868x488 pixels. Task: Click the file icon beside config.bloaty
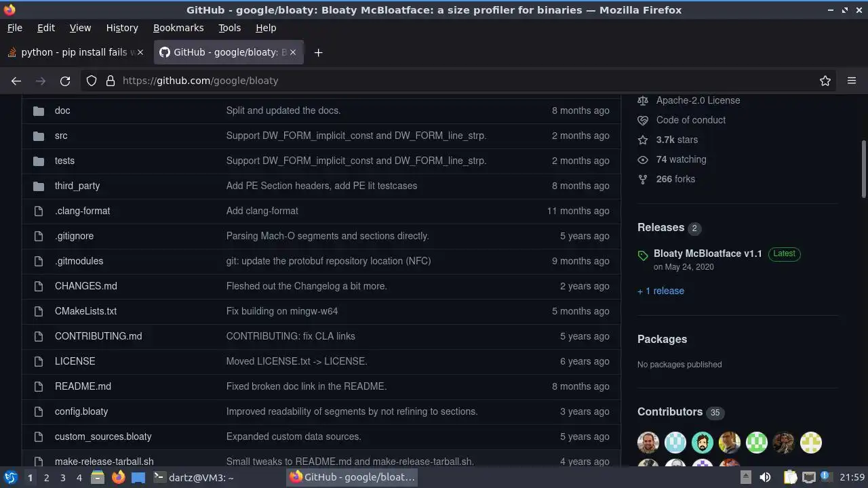(x=39, y=411)
